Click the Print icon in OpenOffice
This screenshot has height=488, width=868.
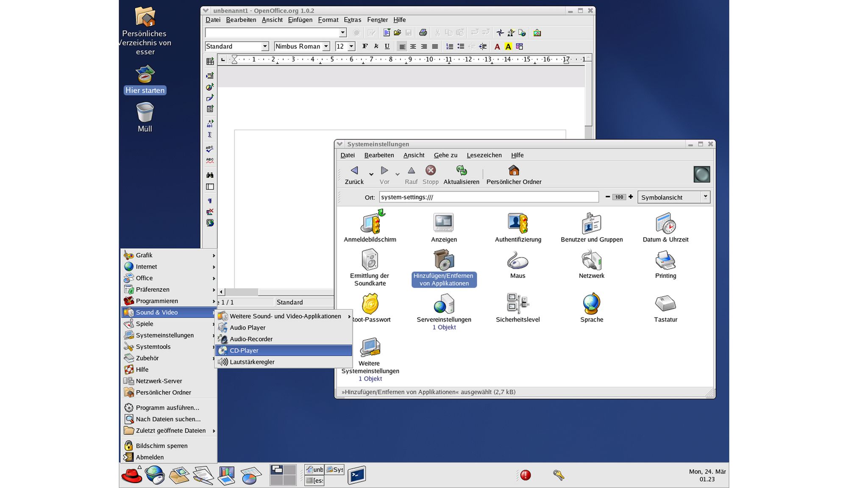(423, 33)
